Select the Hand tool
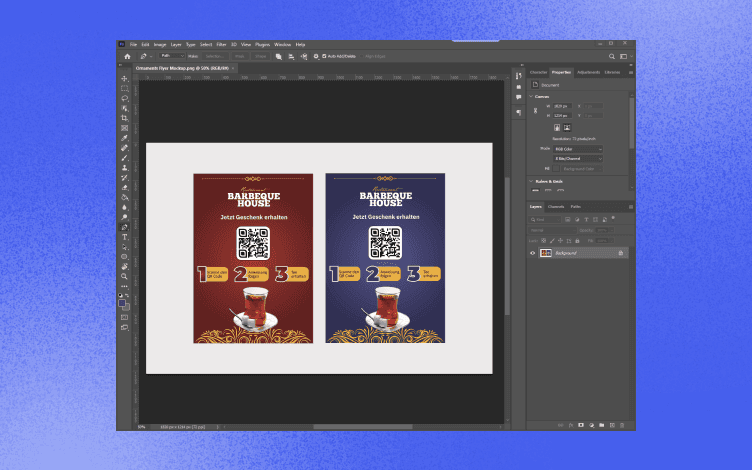Image resolution: width=752 pixels, height=470 pixels. (125, 267)
